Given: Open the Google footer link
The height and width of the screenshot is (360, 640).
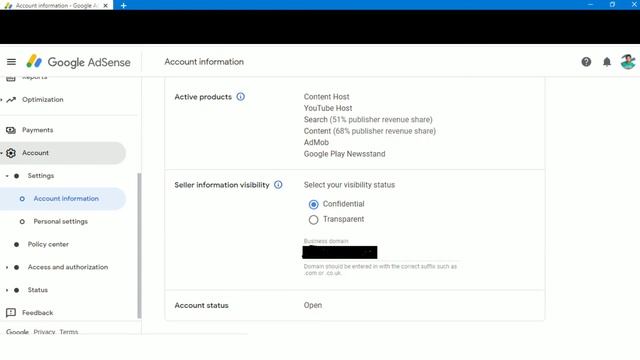Looking at the screenshot, I should coord(17,332).
